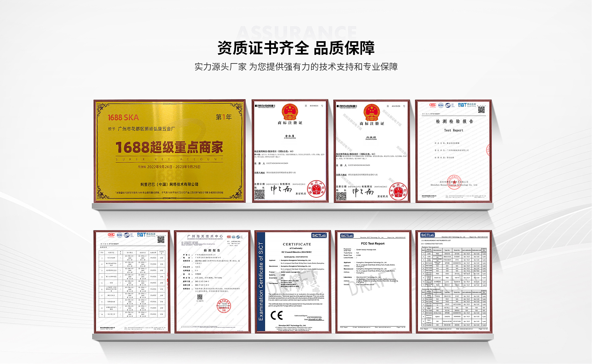Open the 广州海关技术中心 inspection report

(212, 281)
